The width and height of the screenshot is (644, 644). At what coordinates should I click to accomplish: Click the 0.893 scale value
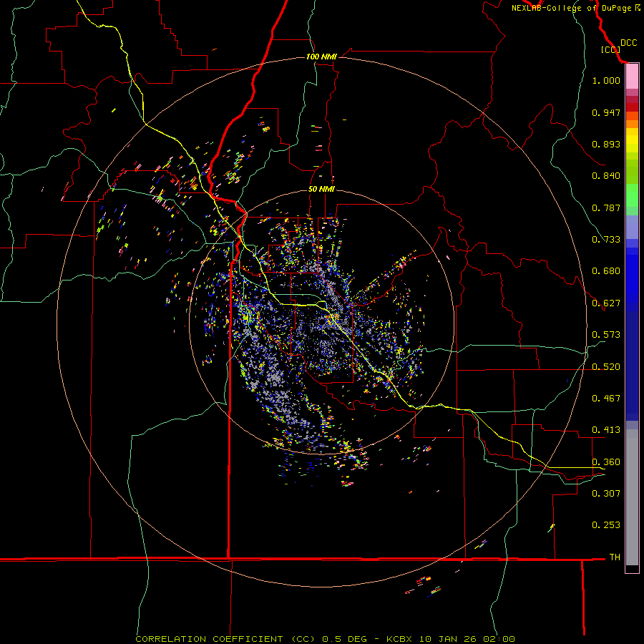coord(606,144)
